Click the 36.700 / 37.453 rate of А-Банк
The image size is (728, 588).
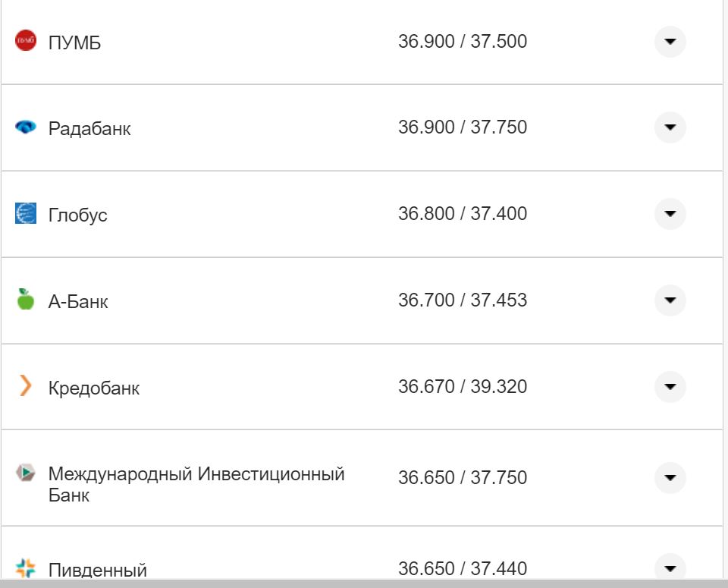[x=463, y=300]
